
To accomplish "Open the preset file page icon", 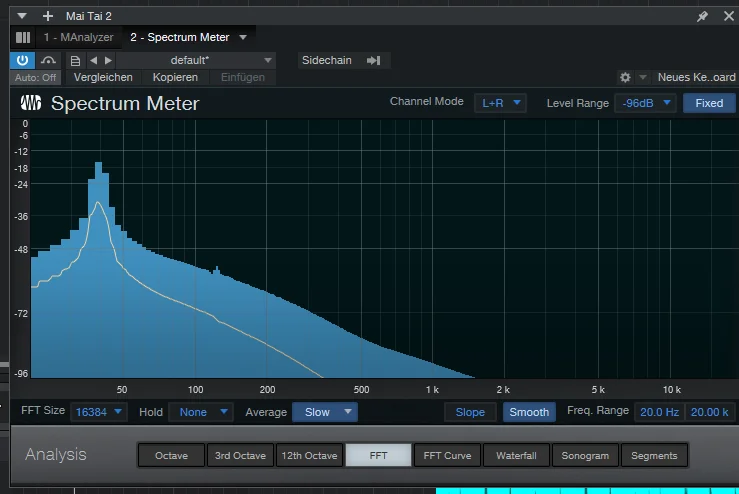I will coord(75,61).
